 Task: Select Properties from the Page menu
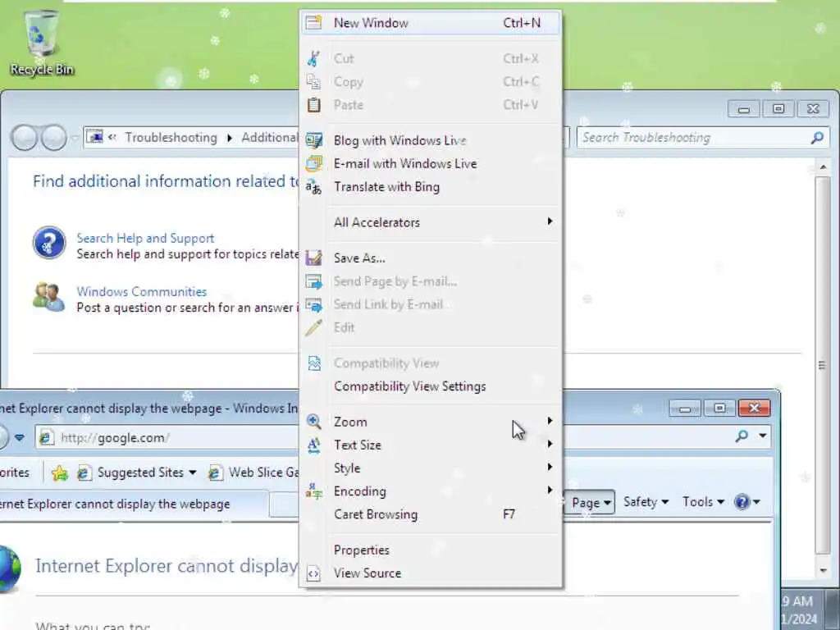431,550
